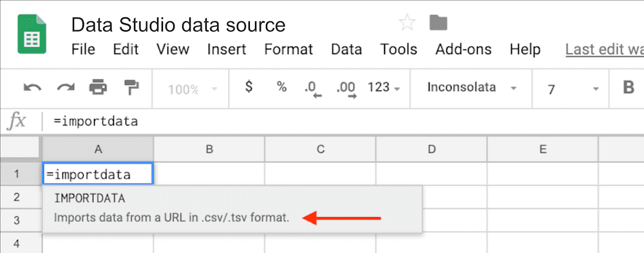Select column A header

point(98,149)
